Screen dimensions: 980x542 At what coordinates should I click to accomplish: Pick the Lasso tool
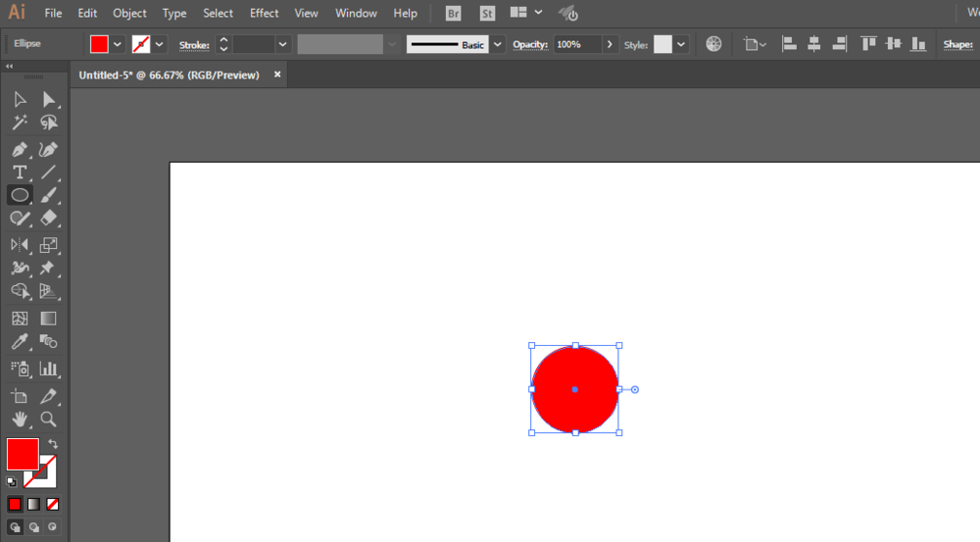coord(48,123)
